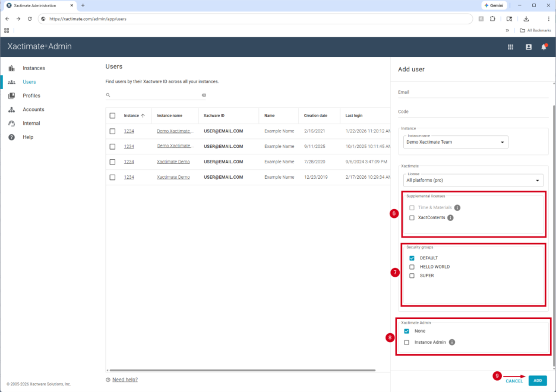Open browser extensions puzzle icon
The width and height of the screenshot is (556, 392).
point(492,19)
